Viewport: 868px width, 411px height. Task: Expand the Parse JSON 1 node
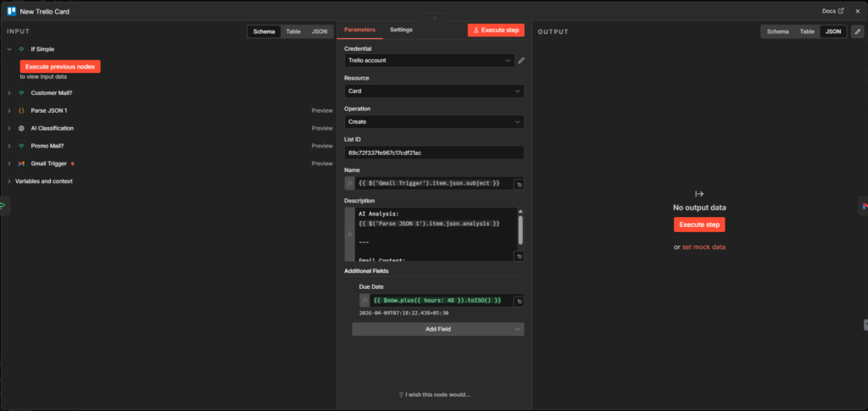point(9,111)
